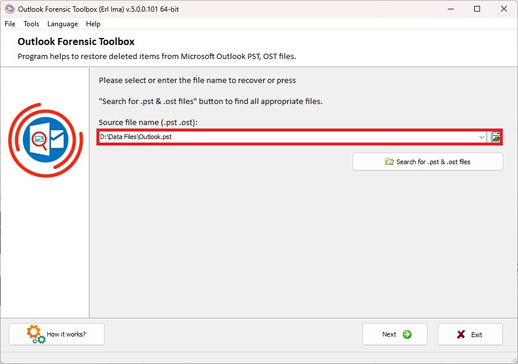This screenshot has width=518, height=364.
Task: Maximize the Outlook Forensic Toolbox window
Action: coord(477,9)
